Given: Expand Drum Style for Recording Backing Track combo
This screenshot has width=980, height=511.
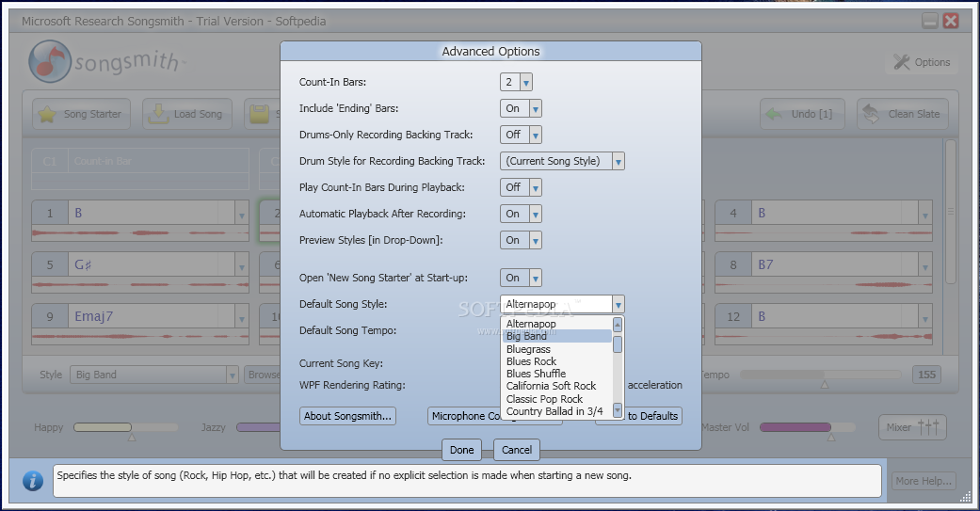Looking at the screenshot, I should [x=618, y=161].
